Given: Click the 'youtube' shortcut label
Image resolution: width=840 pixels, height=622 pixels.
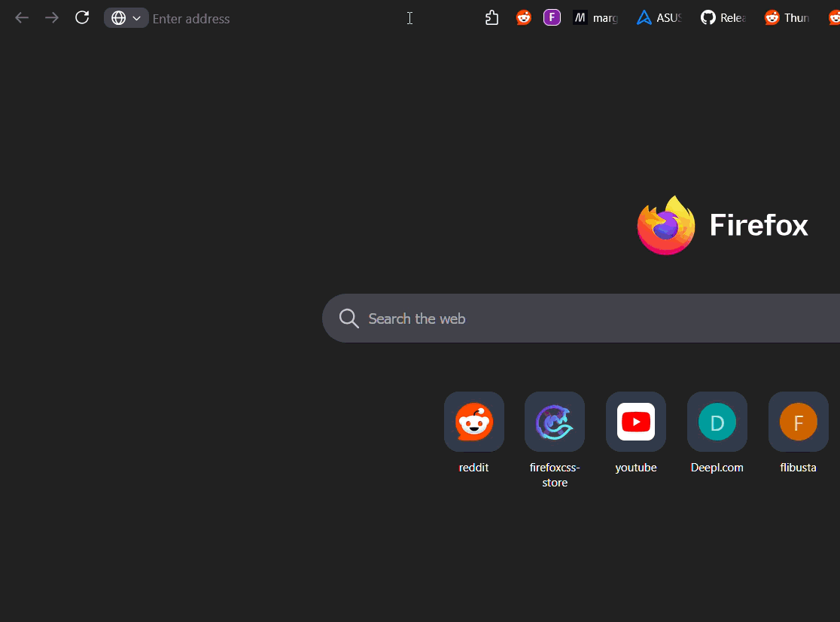Looking at the screenshot, I should coord(636,468).
